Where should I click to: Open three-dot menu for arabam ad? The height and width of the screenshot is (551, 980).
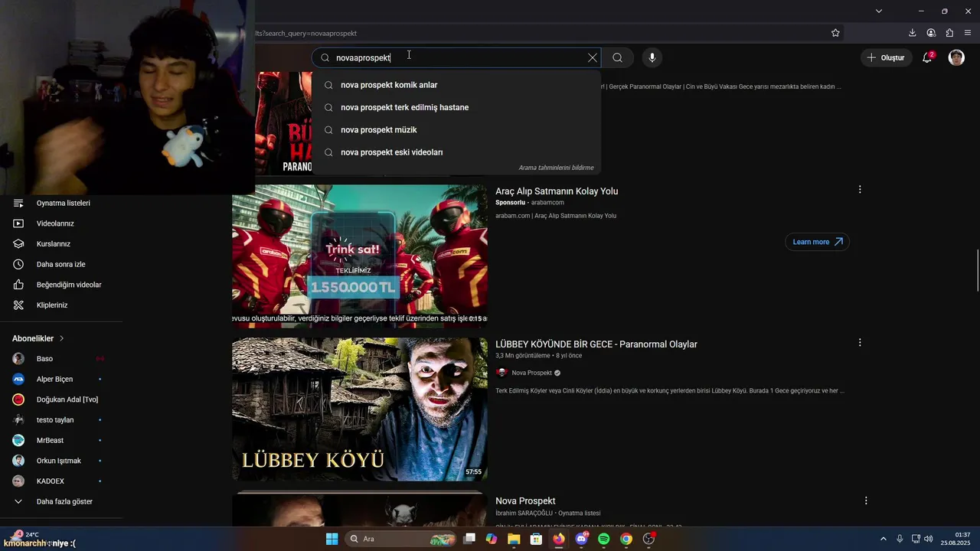tap(860, 190)
